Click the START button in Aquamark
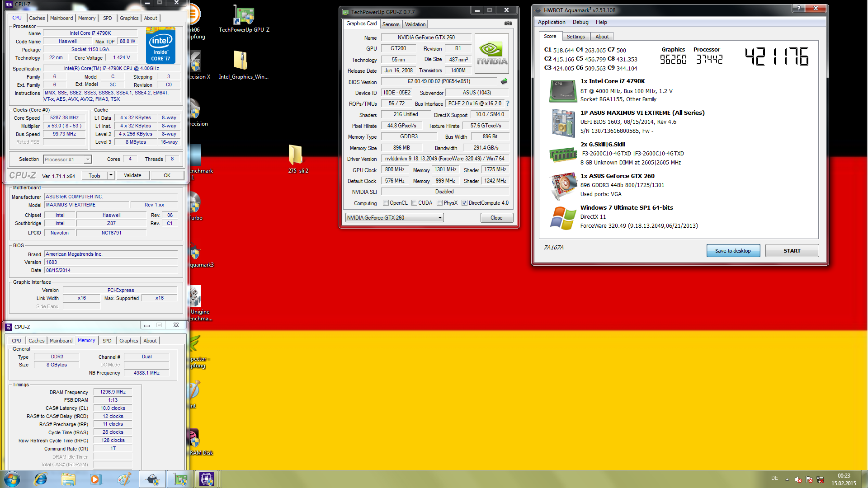 tap(792, 251)
